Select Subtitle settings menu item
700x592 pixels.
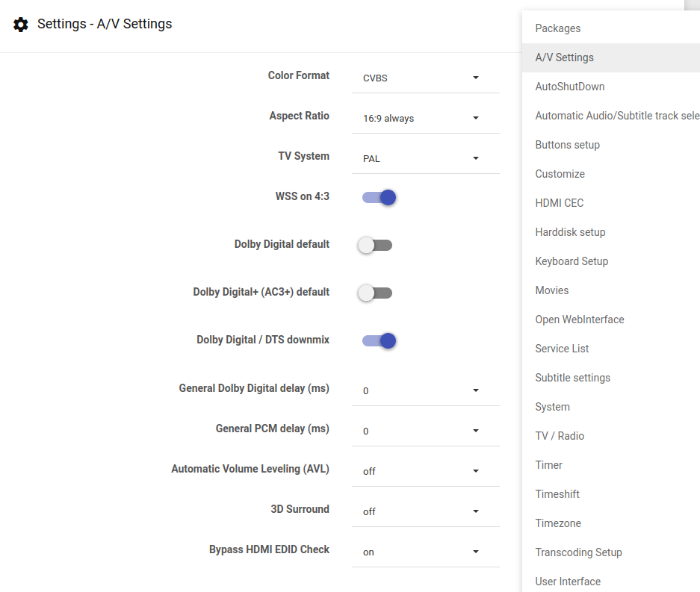[x=572, y=378]
